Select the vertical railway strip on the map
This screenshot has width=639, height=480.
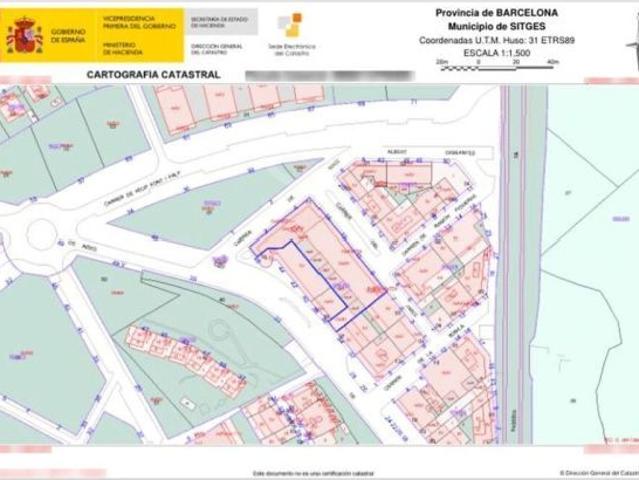[x=516, y=264]
